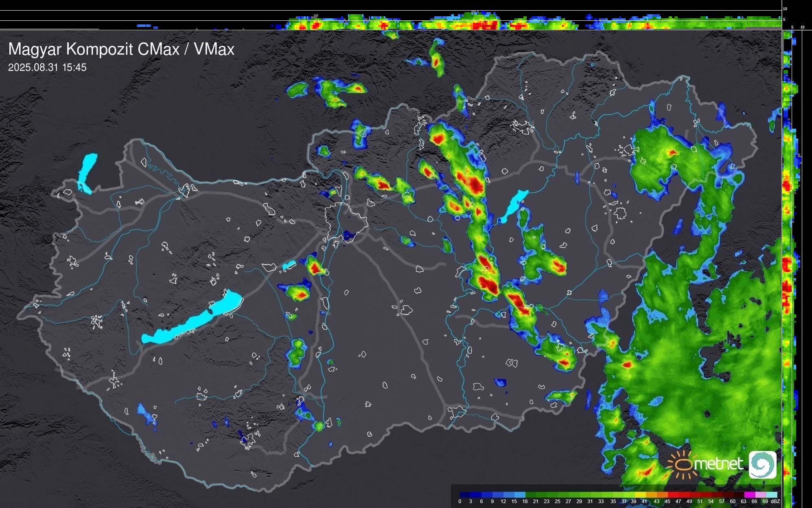The height and width of the screenshot is (508, 812).
Task: Click the 10 height label at top right
Action: point(785,9)
